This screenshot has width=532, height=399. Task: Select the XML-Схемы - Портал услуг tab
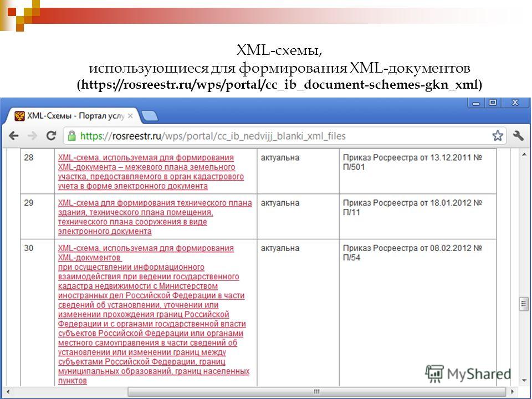tap(72, 116)
